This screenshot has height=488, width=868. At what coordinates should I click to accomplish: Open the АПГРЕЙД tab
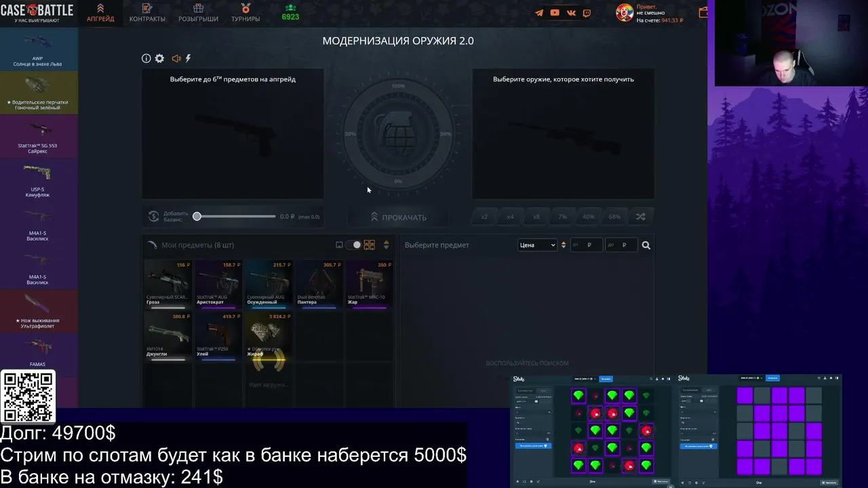tap(100, 13)
